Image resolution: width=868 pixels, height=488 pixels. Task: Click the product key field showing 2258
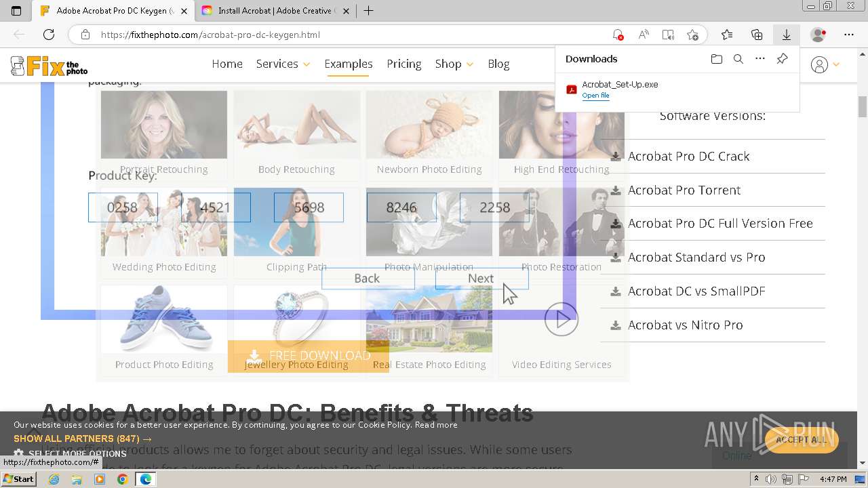494,207
